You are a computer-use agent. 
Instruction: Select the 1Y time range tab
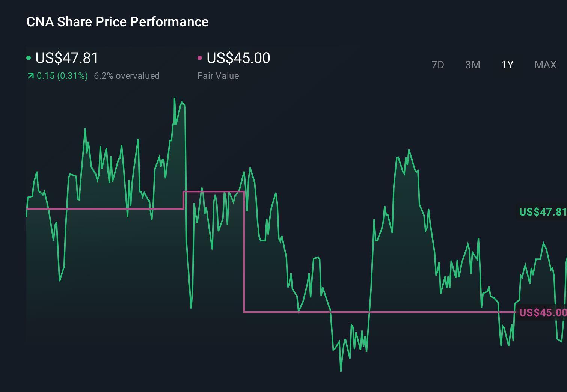pos(507,65)
